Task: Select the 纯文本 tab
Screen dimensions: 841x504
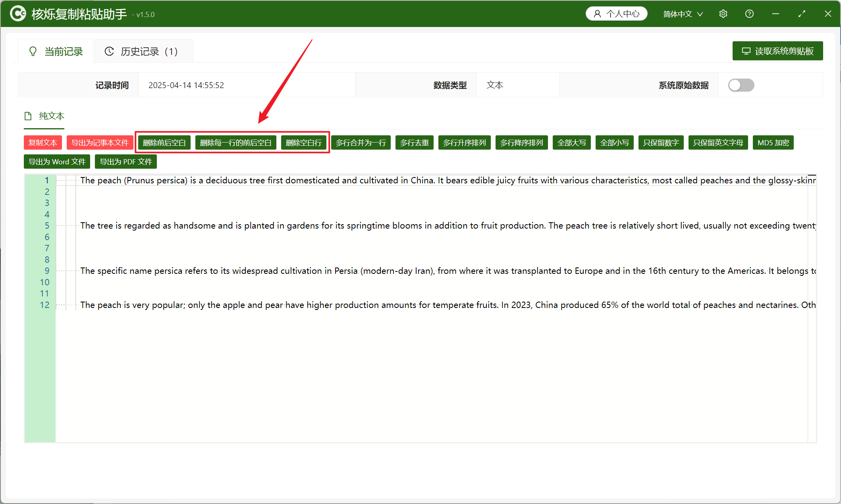Action: point(44,116)
